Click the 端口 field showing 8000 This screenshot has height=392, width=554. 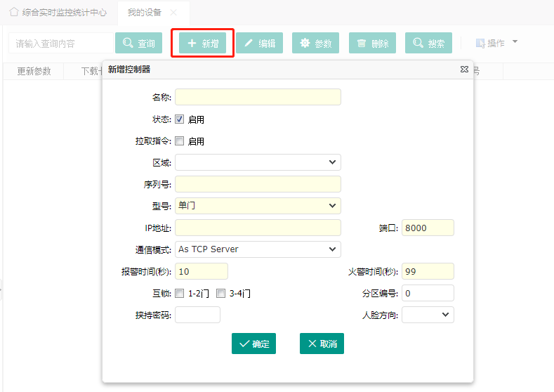tap(428, 228)
